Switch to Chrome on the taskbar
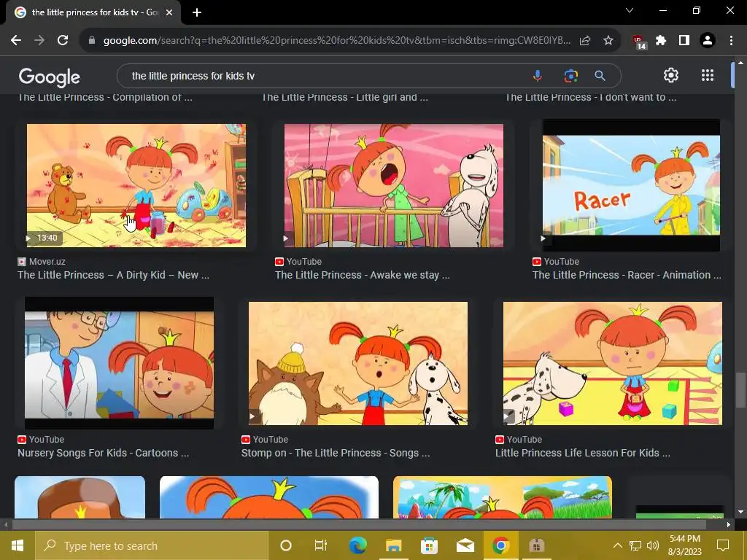Image resolution: width=747 pixels, height=560 pixels. 500,545
